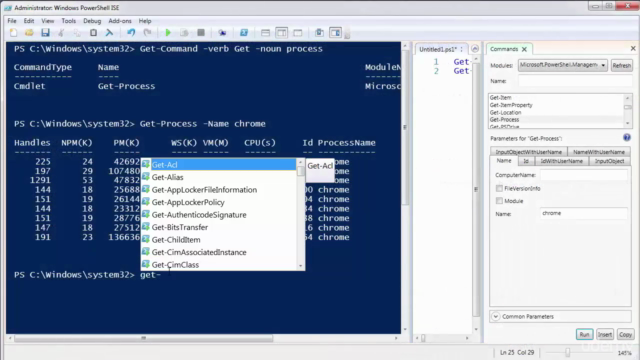Viewport: 640px width, 360px height.
Task: Click the Copy button
Action: coord(625,334)
